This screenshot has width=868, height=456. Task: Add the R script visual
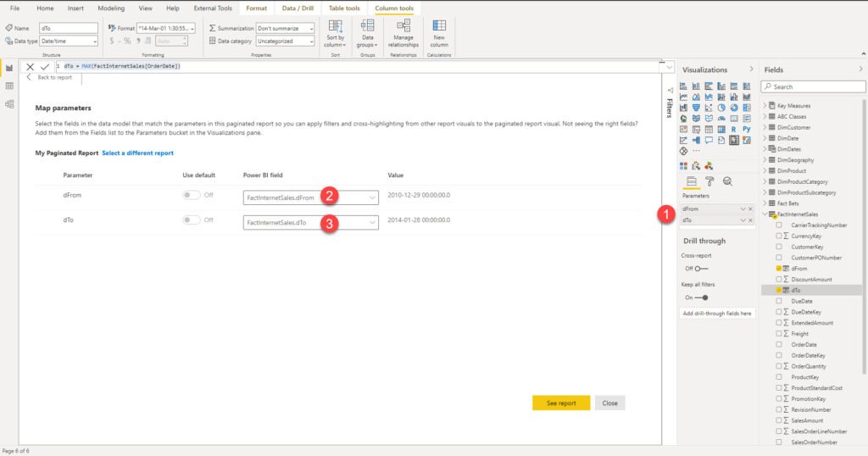pyautogui.click(x=734, y=129)
